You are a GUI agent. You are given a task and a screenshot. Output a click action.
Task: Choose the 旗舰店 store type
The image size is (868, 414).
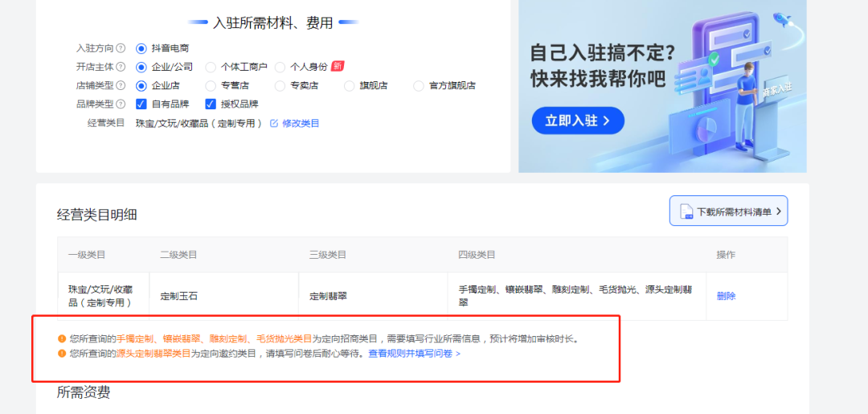point(349,85)
